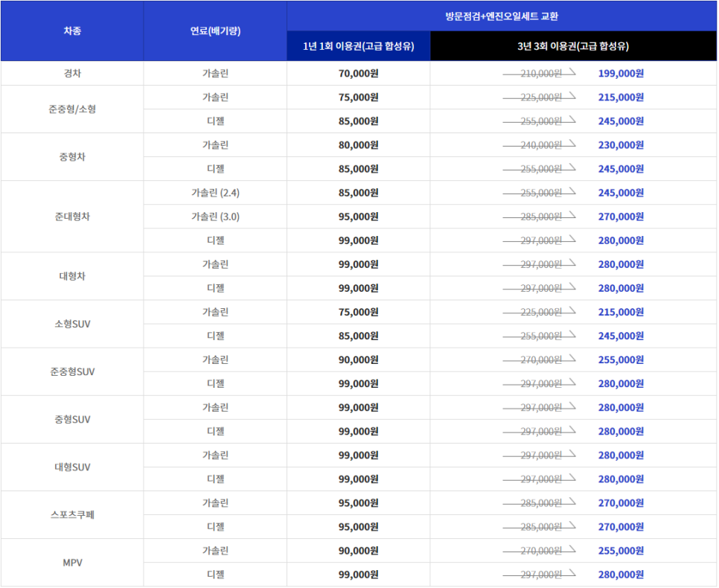Click 280,000원 in the 대형차 디젤 row

click(621, 288)
